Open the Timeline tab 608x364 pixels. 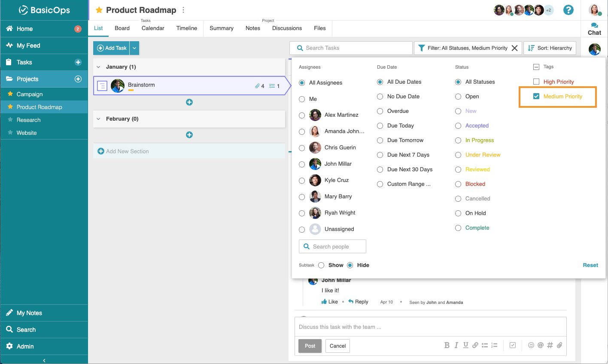pos(186,28)
